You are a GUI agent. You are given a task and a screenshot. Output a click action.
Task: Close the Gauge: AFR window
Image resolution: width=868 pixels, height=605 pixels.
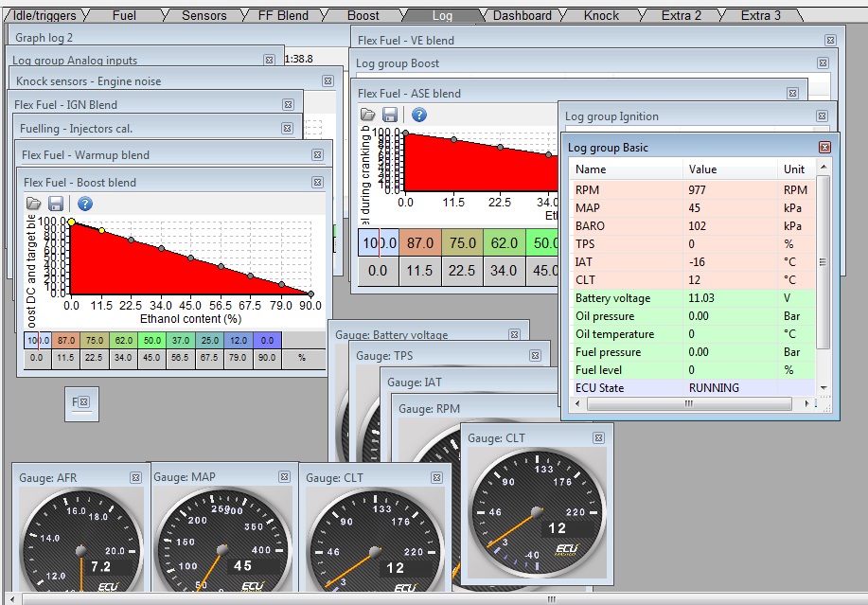pyautogui.click(x=135, y=478)
